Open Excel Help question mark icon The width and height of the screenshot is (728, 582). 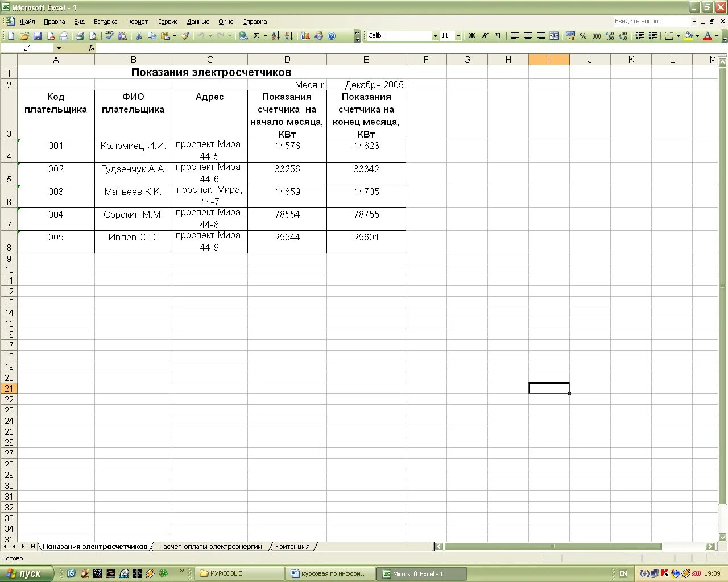pyautogui.click(x=332, y=36)
